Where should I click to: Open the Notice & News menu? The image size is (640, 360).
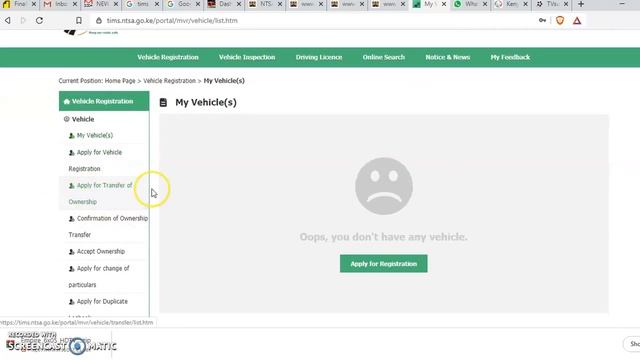click(x=448, y=58)
